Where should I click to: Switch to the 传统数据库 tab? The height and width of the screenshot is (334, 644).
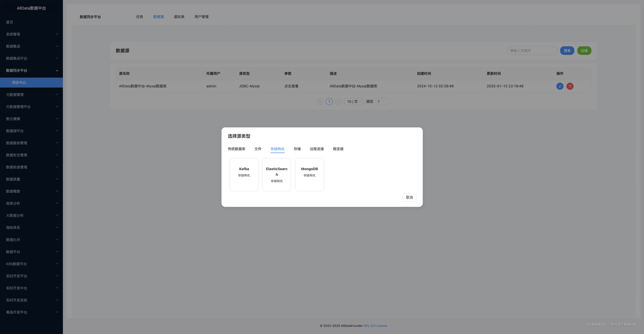click(x=236, y=149)
